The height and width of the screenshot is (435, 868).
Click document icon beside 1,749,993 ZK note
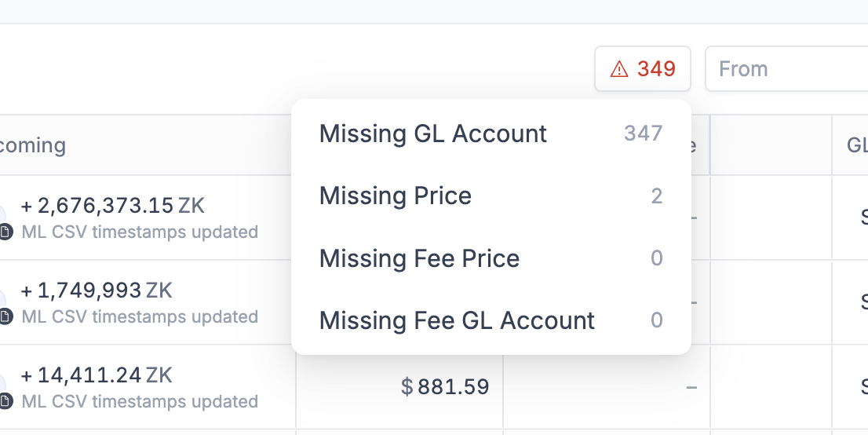(5, 317)
